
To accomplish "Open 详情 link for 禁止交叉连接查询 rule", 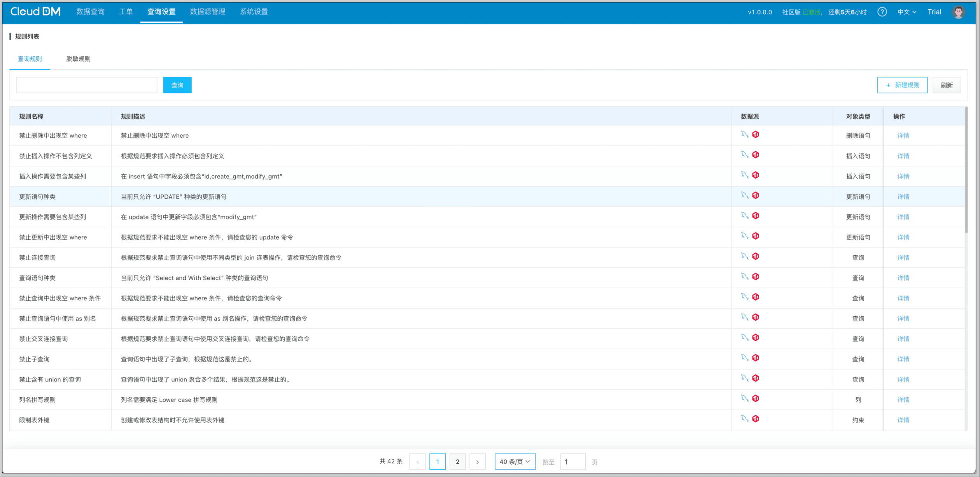I will (903, 339).
